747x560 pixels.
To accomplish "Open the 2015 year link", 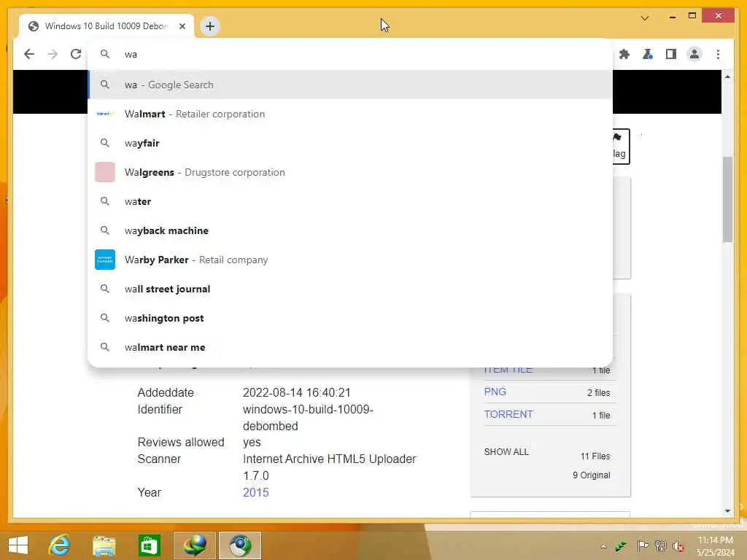I will pyautogui.click(x=256, y=492).
